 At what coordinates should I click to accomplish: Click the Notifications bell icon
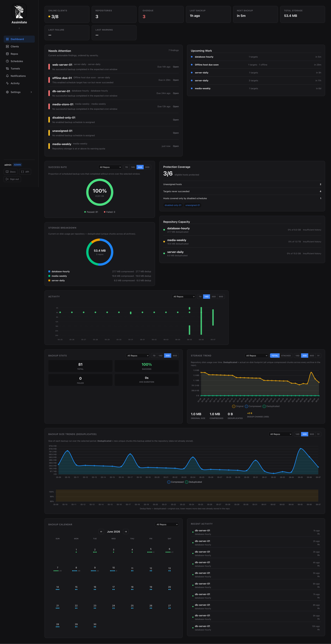pos(7,76)
